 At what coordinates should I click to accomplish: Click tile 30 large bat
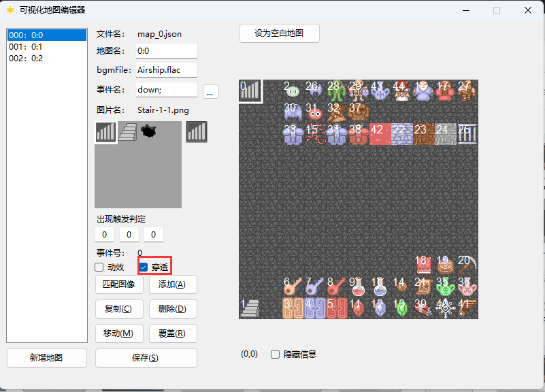(293, 112)
